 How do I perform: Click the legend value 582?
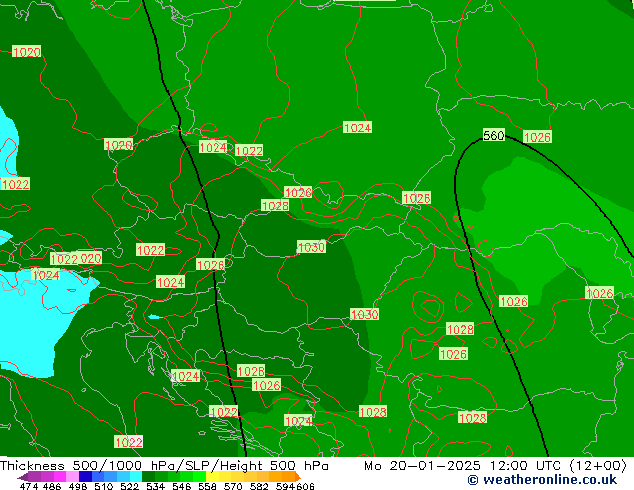(259, 486)
